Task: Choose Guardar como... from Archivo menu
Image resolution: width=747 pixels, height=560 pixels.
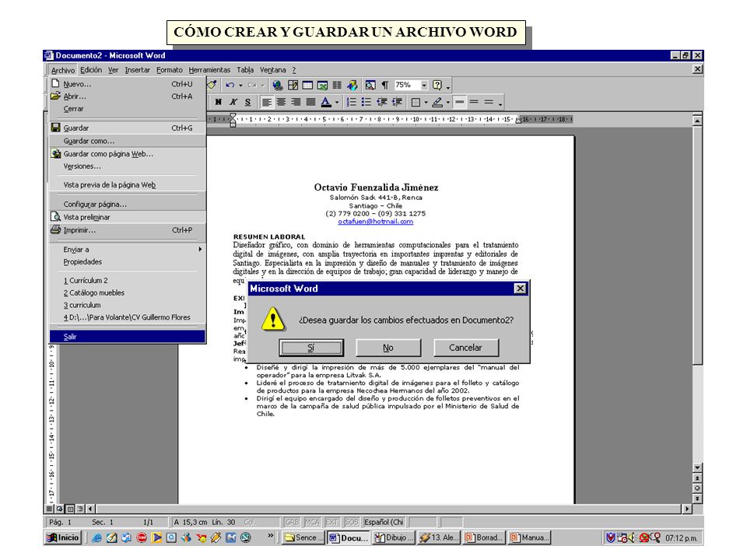Action: (128, 141)
